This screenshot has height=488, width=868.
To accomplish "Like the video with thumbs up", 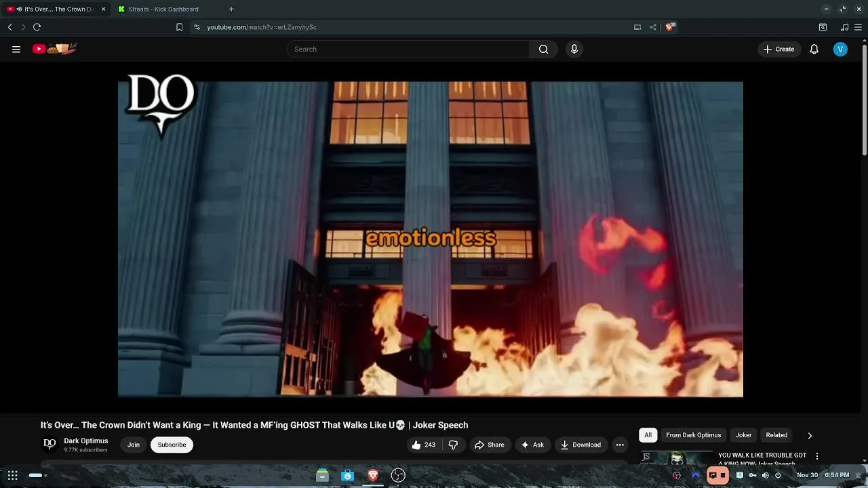I will click(x=423, y=445).
